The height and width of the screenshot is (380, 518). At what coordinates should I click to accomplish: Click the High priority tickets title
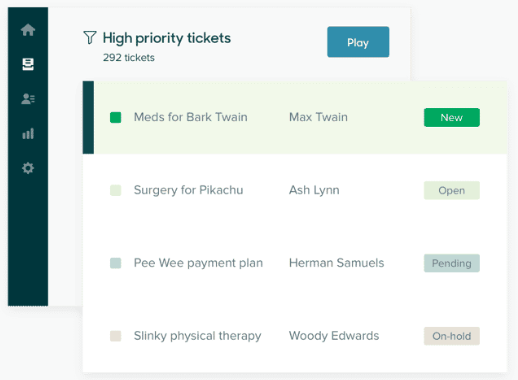pos(167,38)
